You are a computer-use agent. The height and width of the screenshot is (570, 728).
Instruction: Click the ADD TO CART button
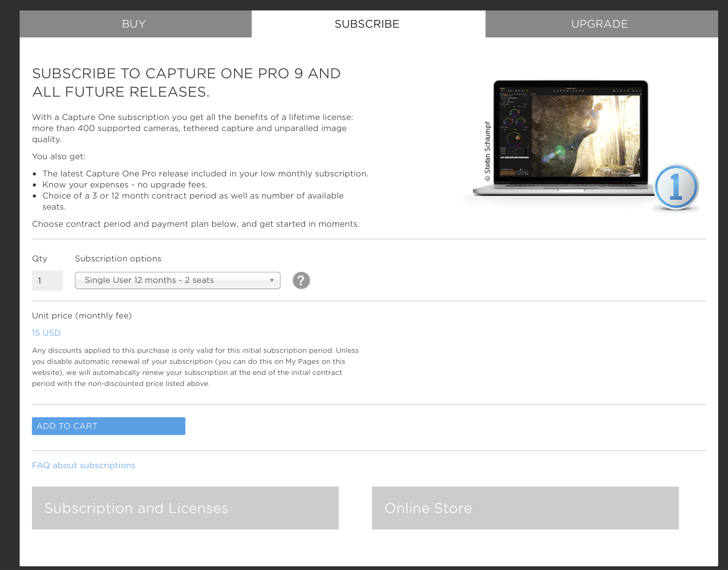[x=108, y=426]
